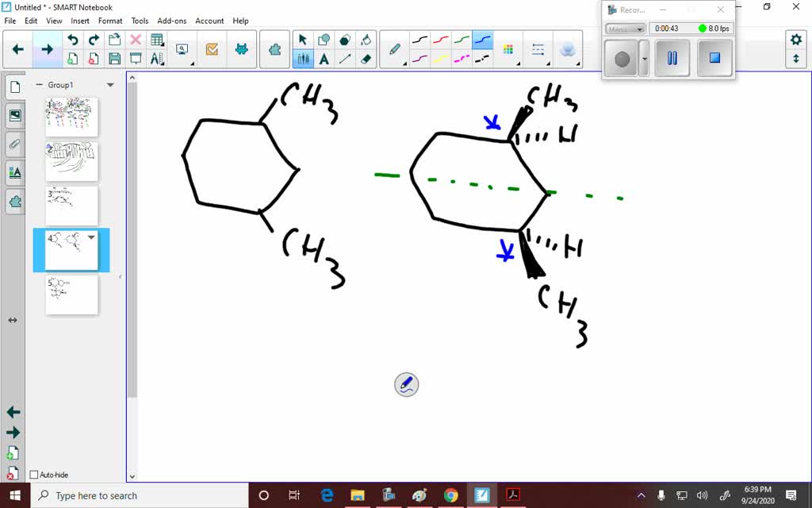Select the Text tool
The height and width of the screenshot is (508, 812).
click(x=325, y=59)
